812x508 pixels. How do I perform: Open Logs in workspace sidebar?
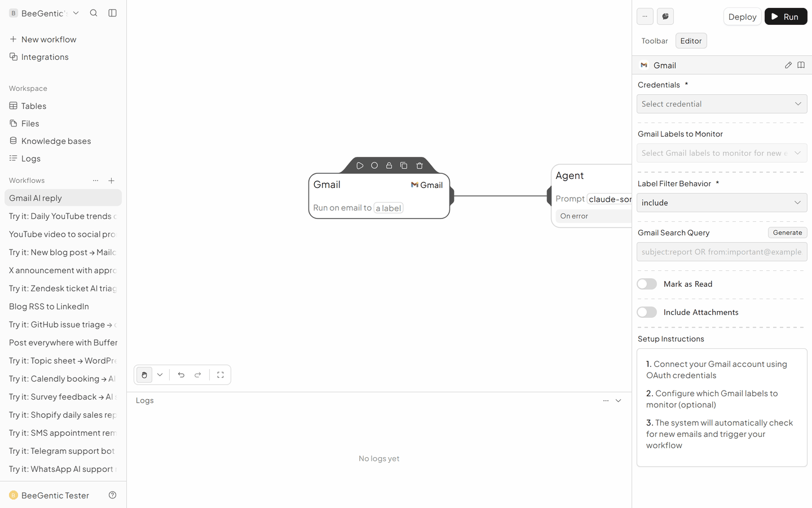click(x=63, y=159)
